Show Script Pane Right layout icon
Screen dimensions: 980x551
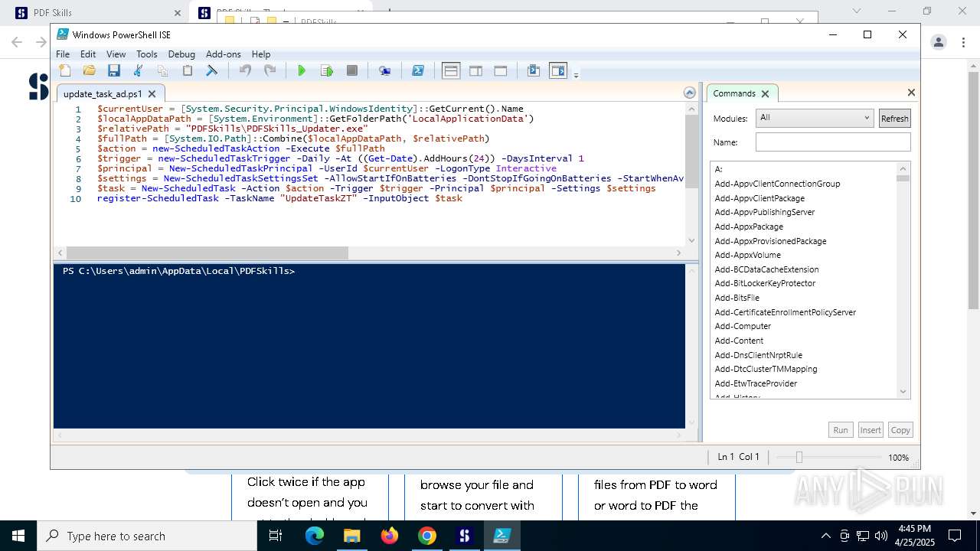point(475,70)
